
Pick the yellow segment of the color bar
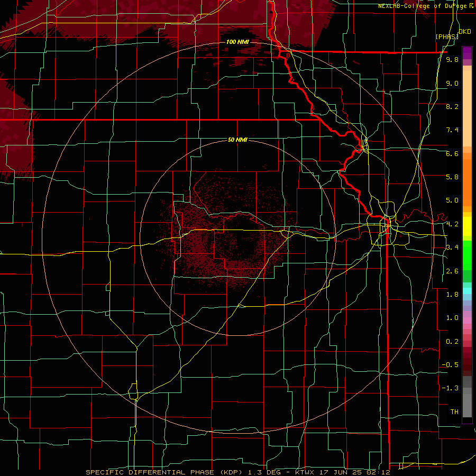(x=467, y=226)
